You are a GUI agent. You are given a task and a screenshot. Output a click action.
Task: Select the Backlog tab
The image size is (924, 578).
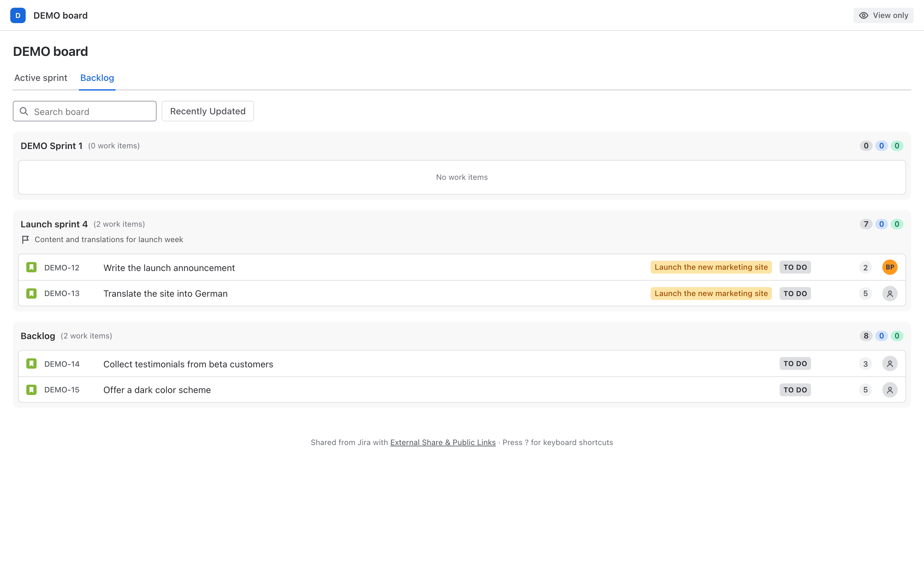click(x=97, y=78)
